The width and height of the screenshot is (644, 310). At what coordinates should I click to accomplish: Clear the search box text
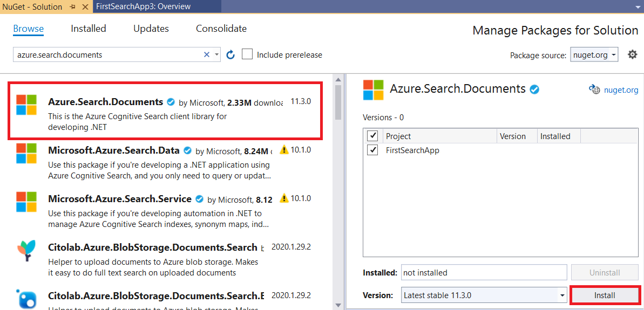coord(206,54)
